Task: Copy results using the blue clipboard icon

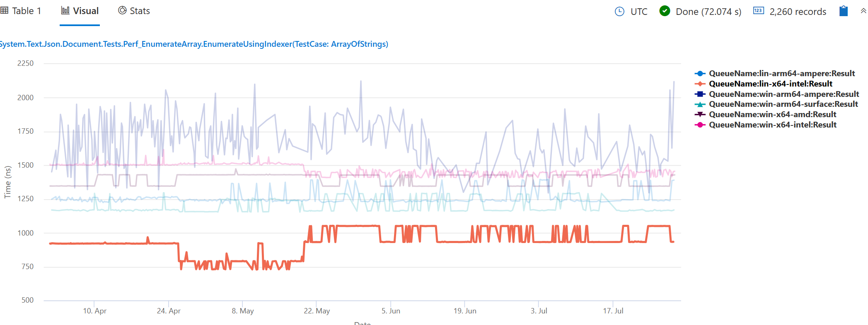Action: point(844,11)
